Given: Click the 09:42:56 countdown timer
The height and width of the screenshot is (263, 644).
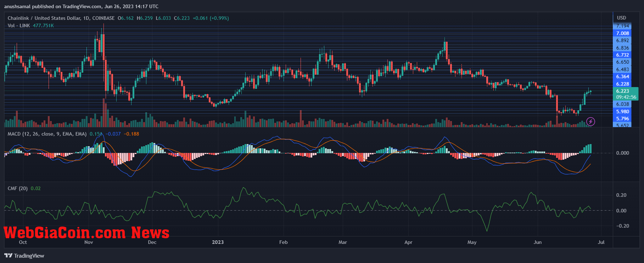Looking at the screenshot, I should pos(626,97).
